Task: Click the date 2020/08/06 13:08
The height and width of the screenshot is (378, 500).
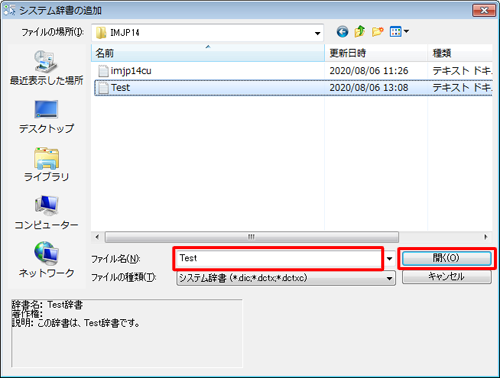Action: pyautogui.click(x=369, y=88)
